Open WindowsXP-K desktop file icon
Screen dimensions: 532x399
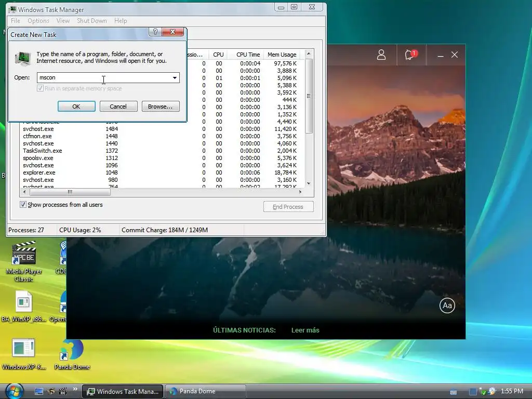click(23, 353)
